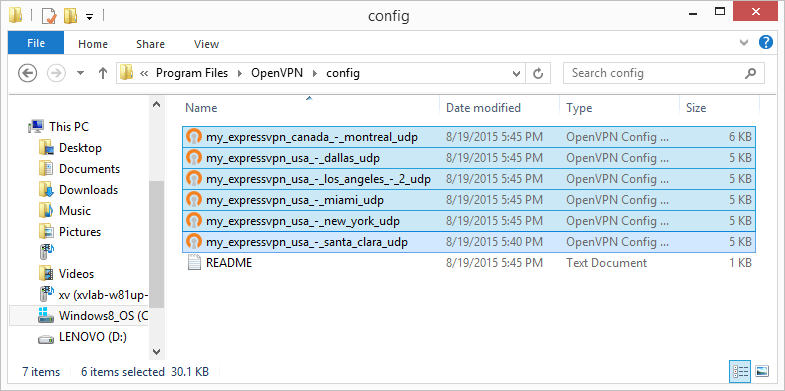This screenshot has height=391, width=785.
Task: Switch to Details view layout
Action: tap(740, 371)
